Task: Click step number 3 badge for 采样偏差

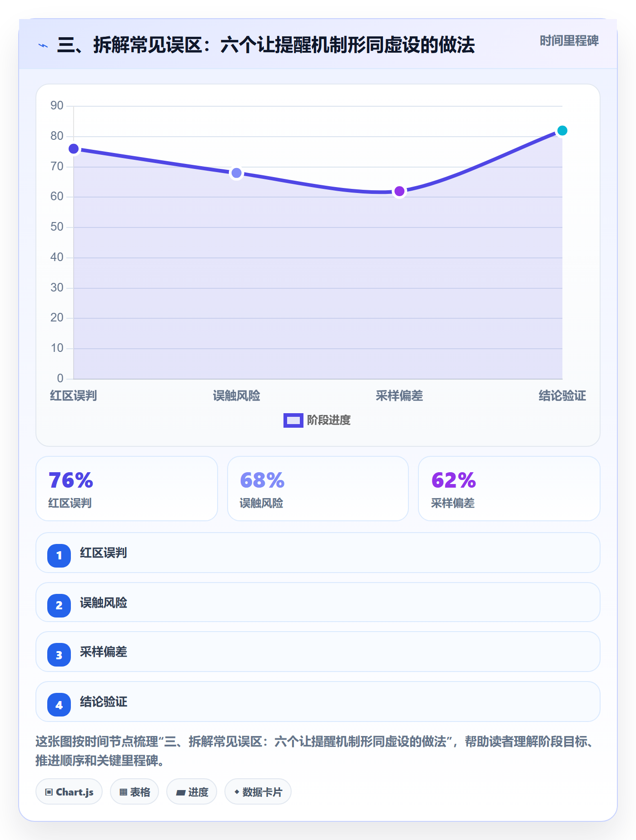Action: coord(59,655)
